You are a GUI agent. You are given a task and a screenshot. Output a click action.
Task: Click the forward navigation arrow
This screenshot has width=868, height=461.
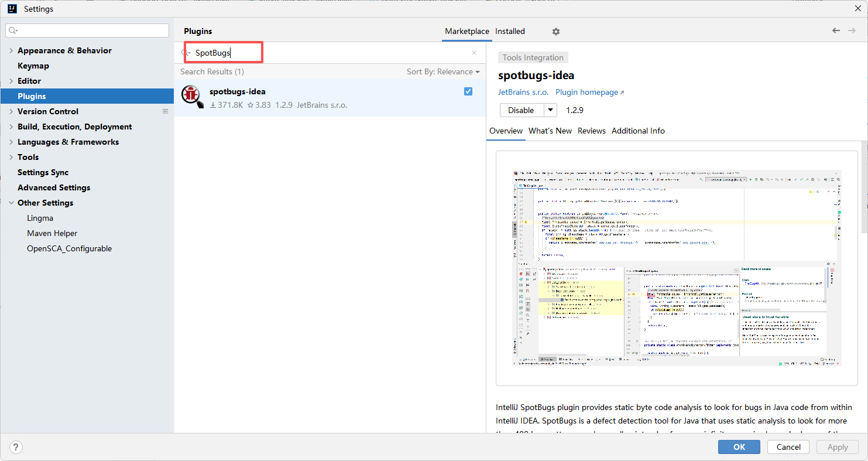pos(852,30)
